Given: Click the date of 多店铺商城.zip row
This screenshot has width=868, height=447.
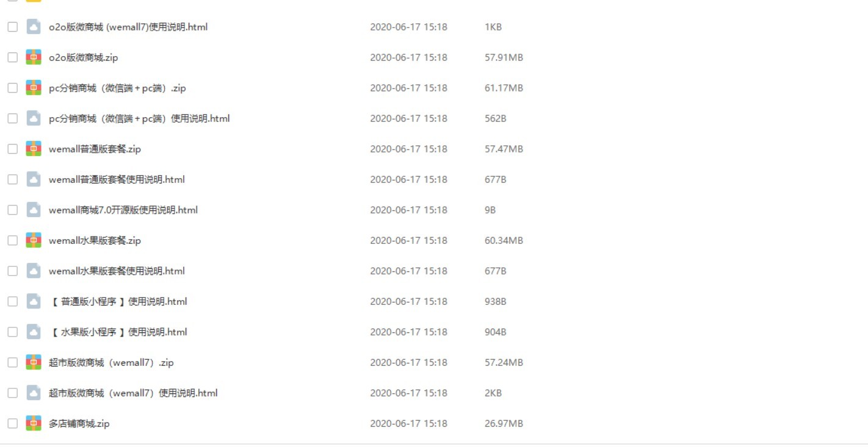Looking at the screenshot, I should pyautogui.click(x=408, y=423).
